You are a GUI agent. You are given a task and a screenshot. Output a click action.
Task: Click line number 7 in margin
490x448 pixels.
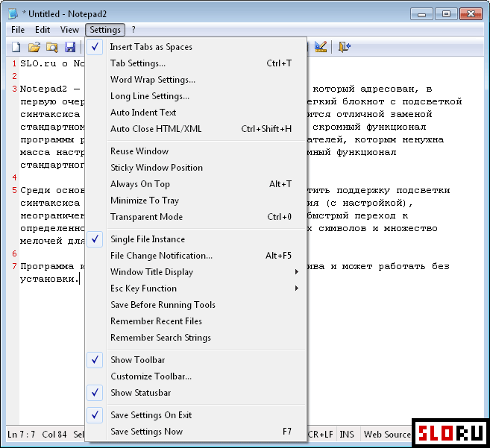pyautogui.click(x=14, y=266)
